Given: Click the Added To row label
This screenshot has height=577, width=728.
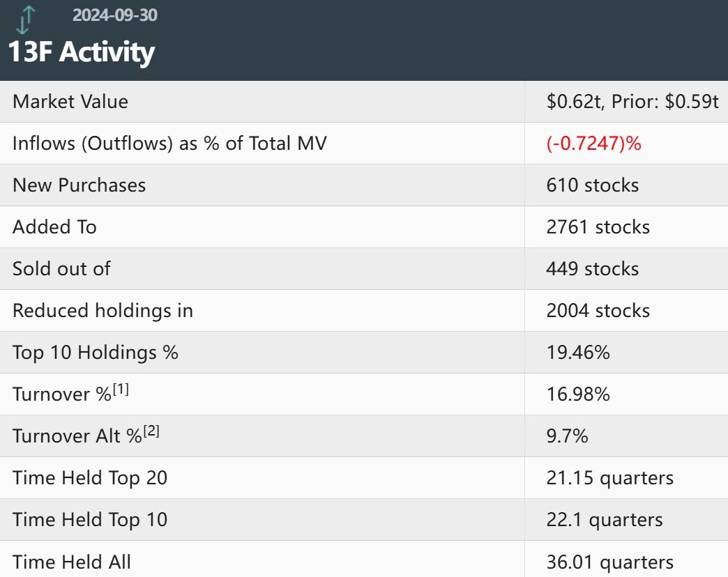Looking at the screenshot, I should (x=54, y=227).
